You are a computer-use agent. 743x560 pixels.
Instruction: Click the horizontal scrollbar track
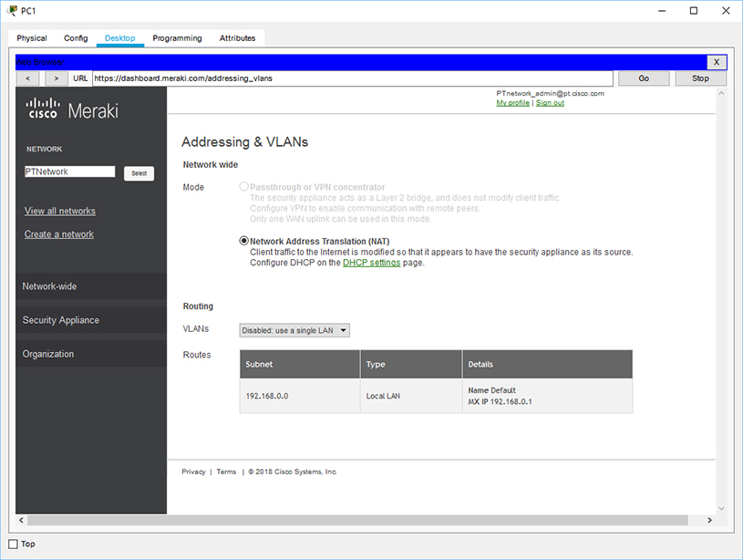click(357, 520)
